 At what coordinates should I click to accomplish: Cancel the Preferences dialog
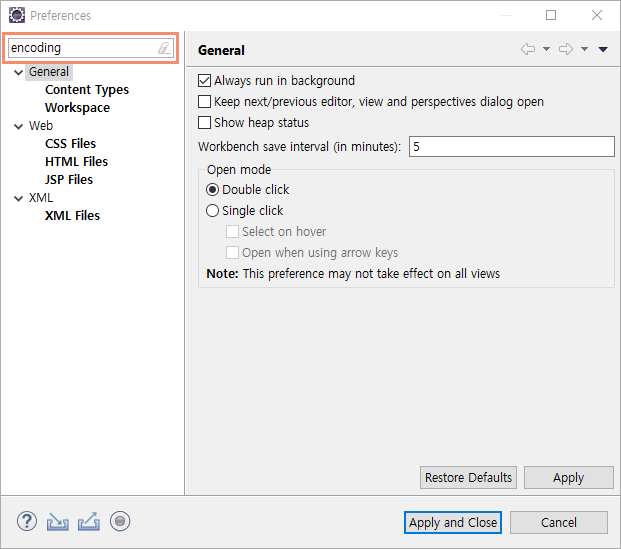(558, 522)
